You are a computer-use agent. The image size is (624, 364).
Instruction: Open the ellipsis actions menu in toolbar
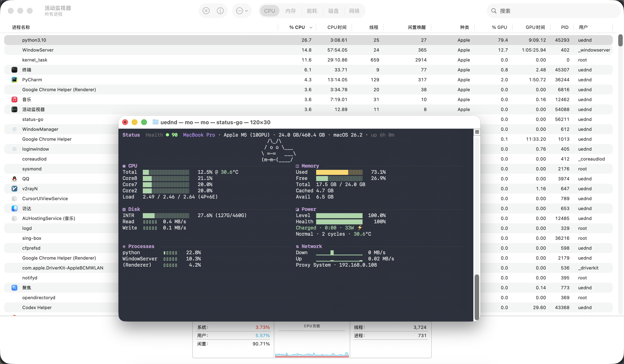242,11
